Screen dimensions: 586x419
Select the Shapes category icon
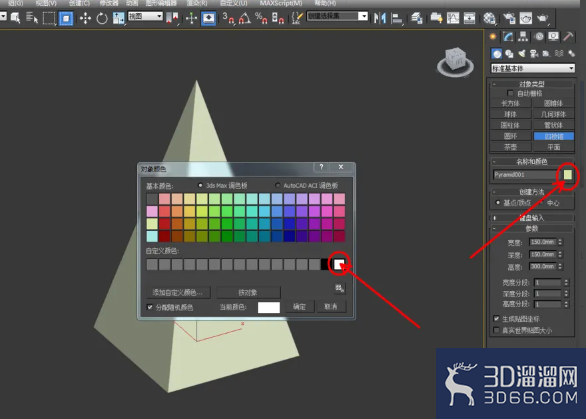(x=509, y=54)
